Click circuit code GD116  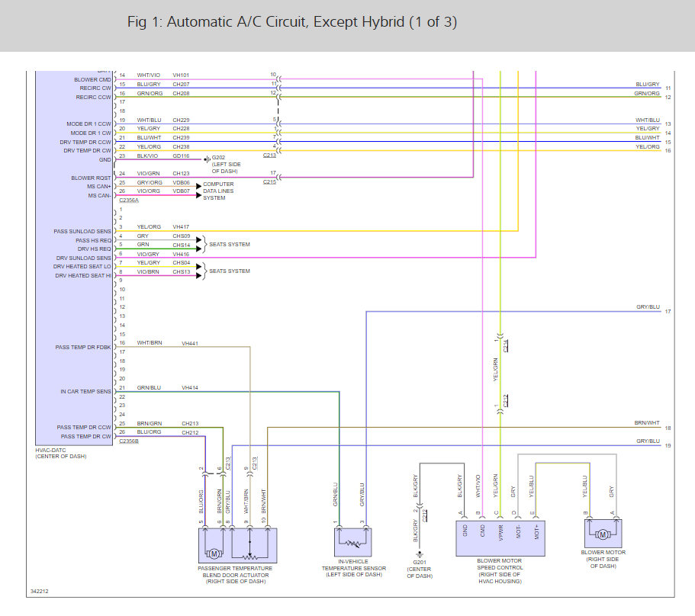[181, 156]
